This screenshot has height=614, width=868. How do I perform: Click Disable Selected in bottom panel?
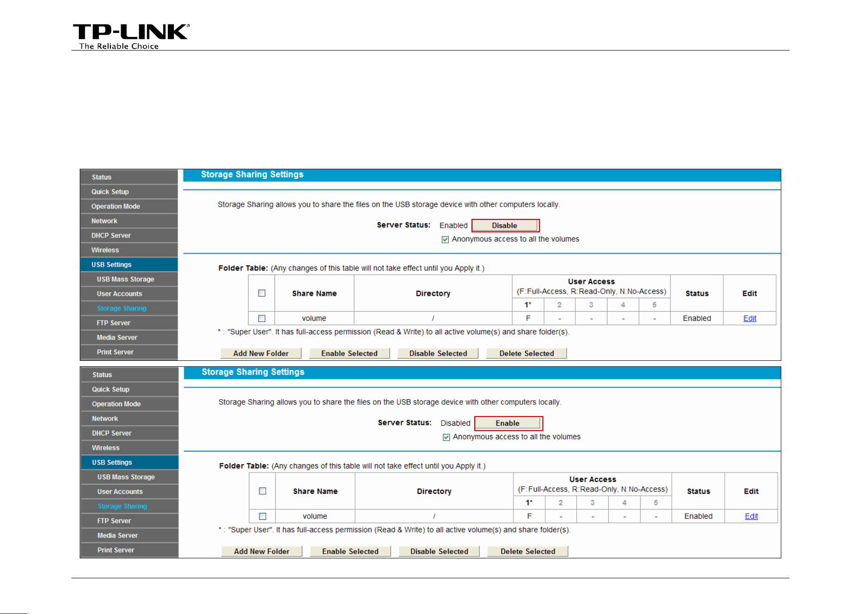point(439,551)
